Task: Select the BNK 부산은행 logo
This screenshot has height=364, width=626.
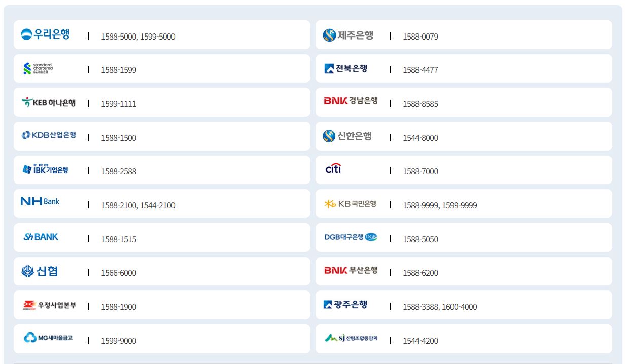Action: click(x=351, y=270)
